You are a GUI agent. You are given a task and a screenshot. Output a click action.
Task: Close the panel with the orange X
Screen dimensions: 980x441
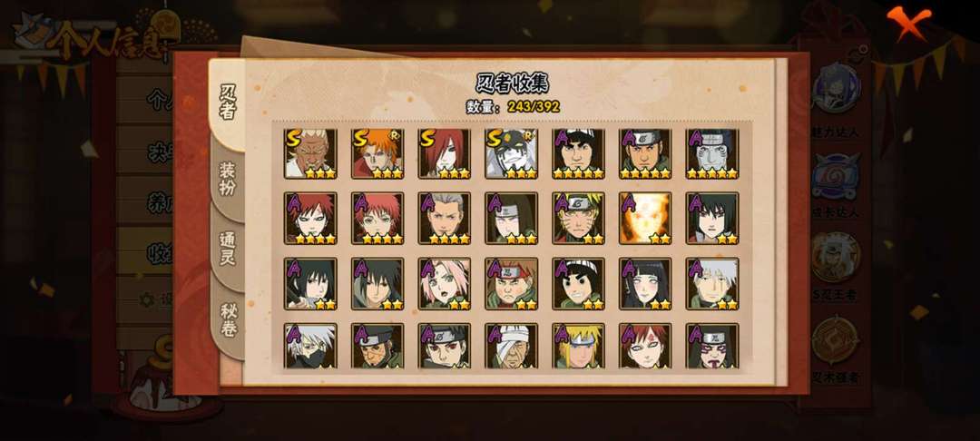pyautogui.click(x=908, y=23)
